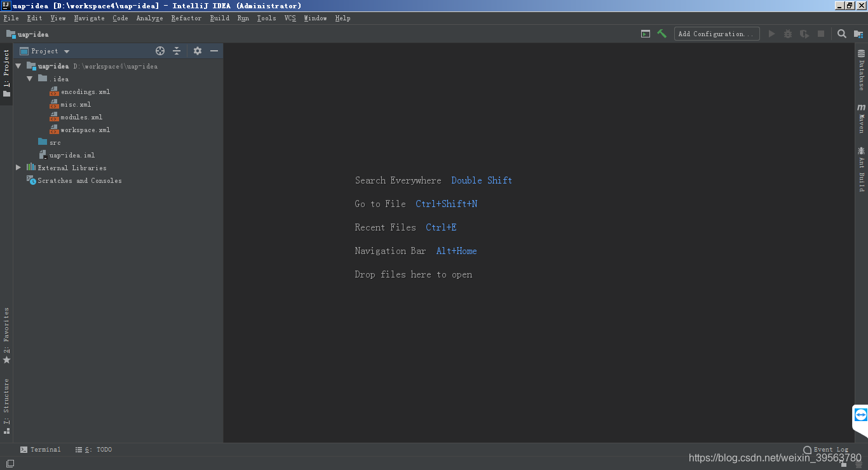Click the Alt+Home shortcut hint
The width and height of the screenshot is (868, 470).
[456, 251]
